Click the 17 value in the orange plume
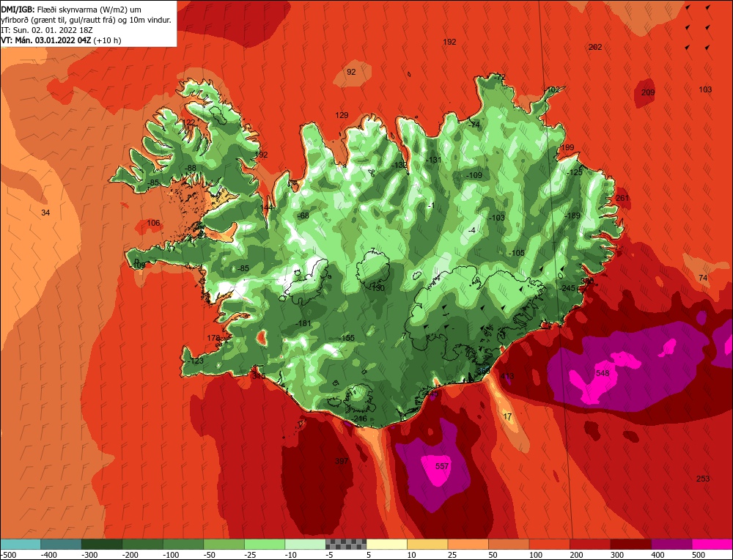 (508, 416)
